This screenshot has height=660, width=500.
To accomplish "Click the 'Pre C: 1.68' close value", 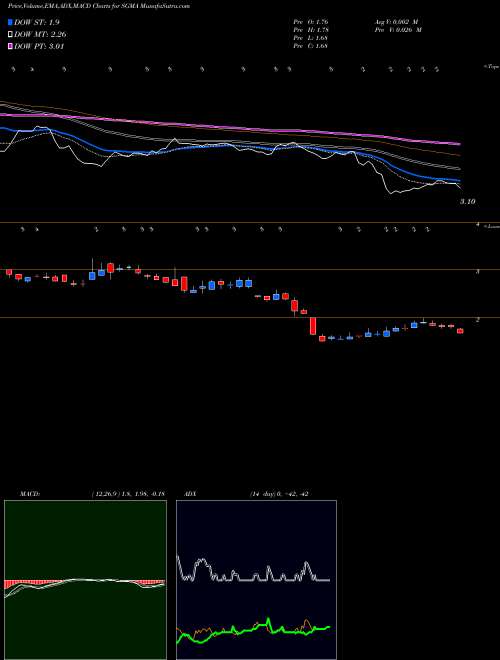I will [x=311, y=46].
